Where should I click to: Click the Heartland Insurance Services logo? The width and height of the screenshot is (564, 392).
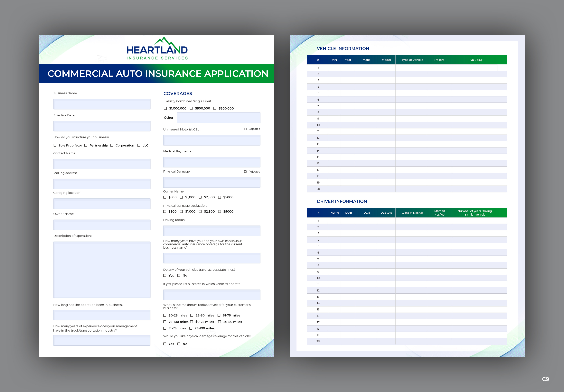(x=157, y=49)
